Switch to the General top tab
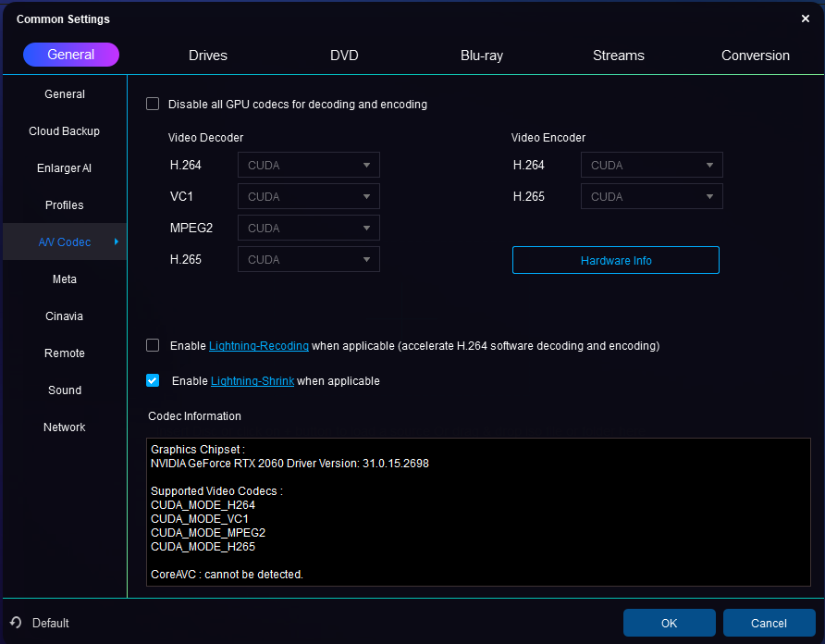 [x=71, y=55]
